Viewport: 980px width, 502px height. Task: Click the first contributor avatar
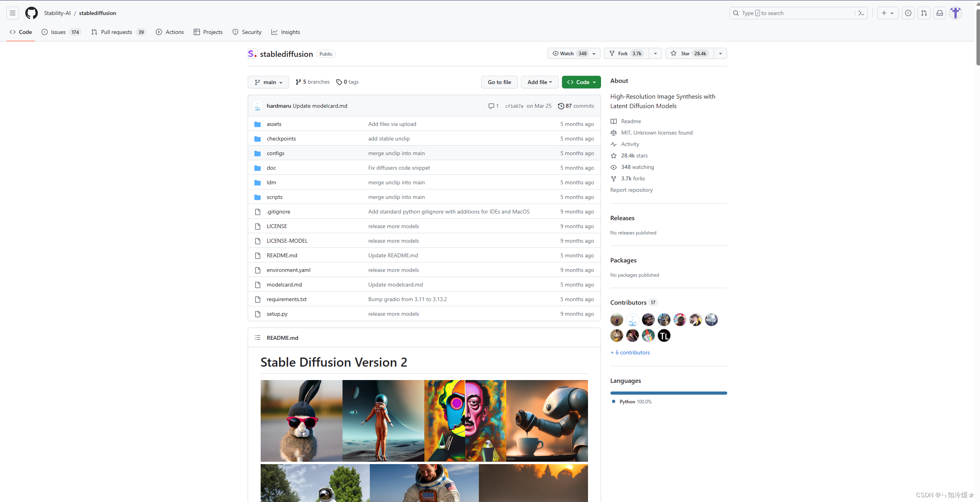click(x=617, y=320)
